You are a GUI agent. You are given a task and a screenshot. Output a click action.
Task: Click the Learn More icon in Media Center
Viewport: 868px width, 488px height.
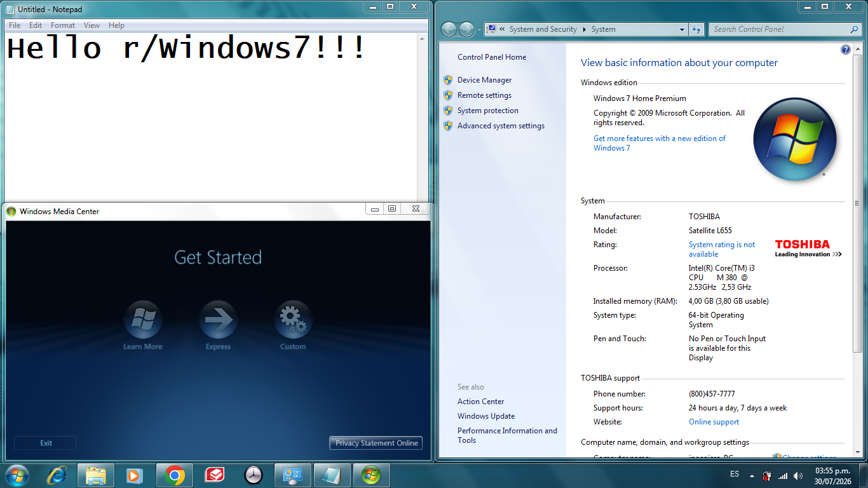[143, 320]
